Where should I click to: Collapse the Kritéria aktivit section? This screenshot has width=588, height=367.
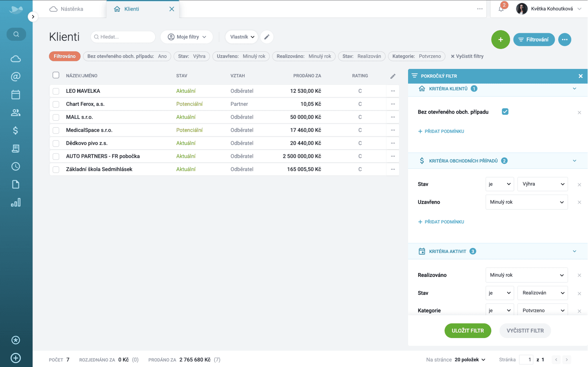(x=574, y=251)
